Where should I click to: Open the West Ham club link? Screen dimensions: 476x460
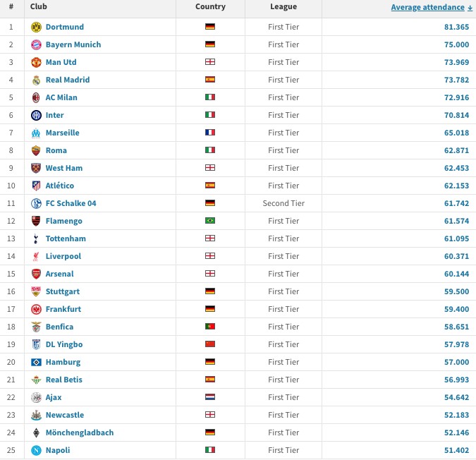coord(63,168)
